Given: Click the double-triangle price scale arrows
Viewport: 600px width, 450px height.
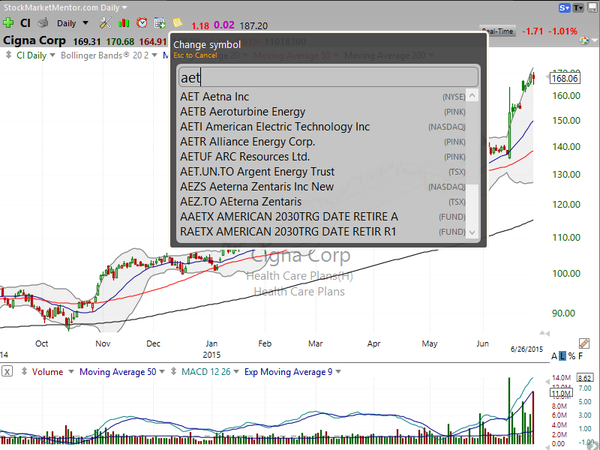Looking at the screenshot, I should coord(545,333).
